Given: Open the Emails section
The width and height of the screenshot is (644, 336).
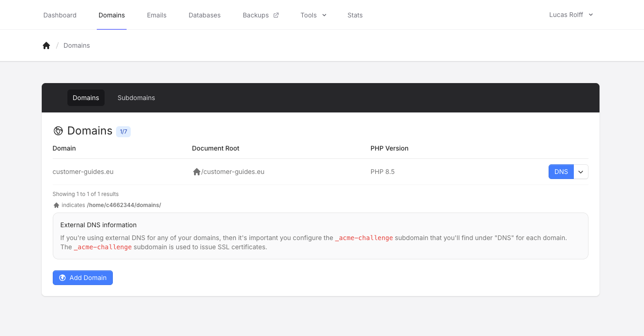Looking at the screenshot, I should 156,15.
